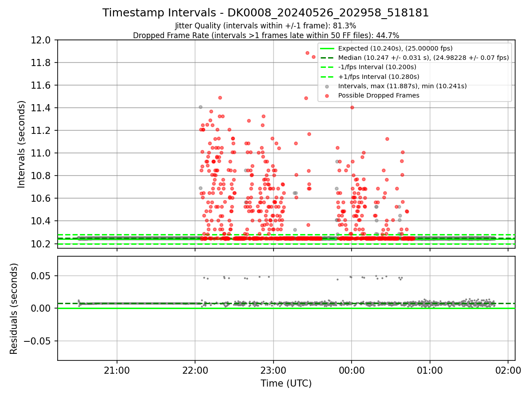Click the solid green line sample beside "Expected"
Viewport: 532px width, 399px height.
click(327, 48)
